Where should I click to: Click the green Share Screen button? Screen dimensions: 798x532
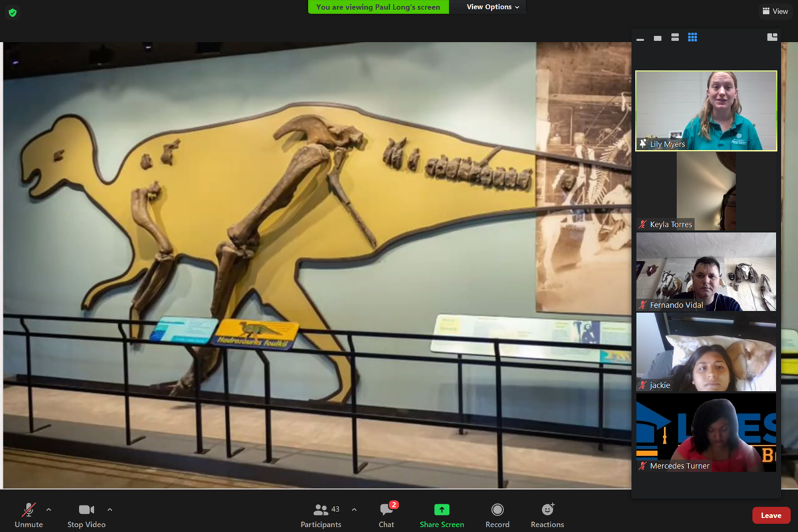point(442,515)
